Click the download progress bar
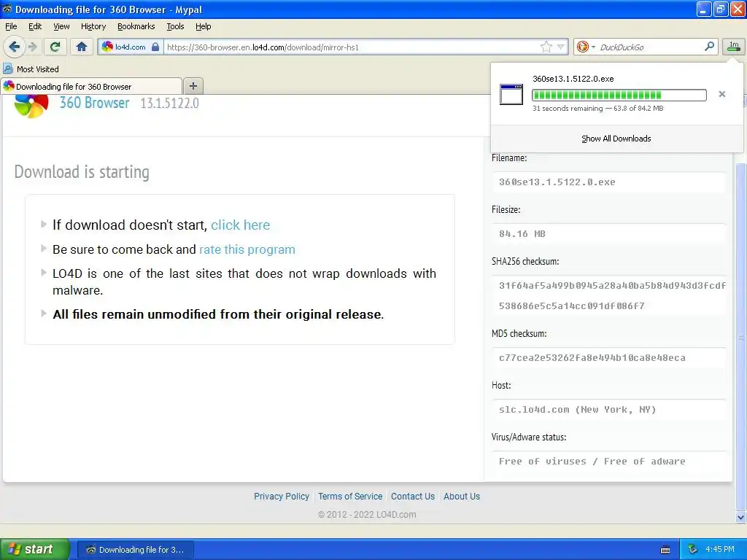 [619, 96]
